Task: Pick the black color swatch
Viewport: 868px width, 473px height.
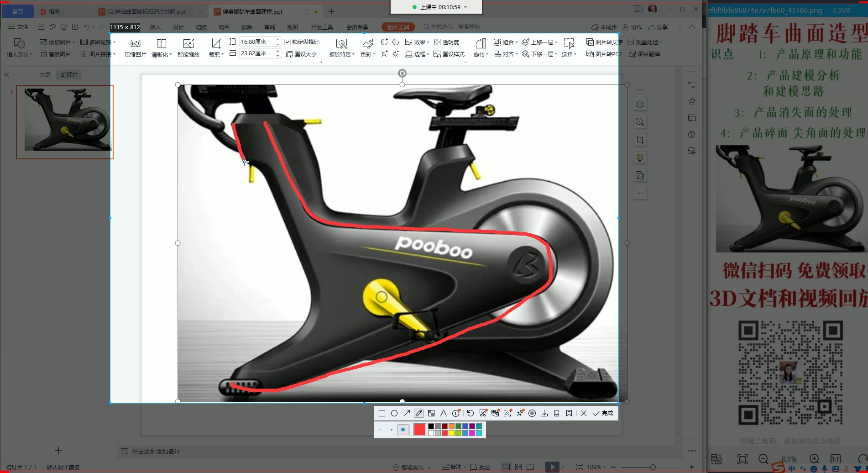Action: [431, 426]
